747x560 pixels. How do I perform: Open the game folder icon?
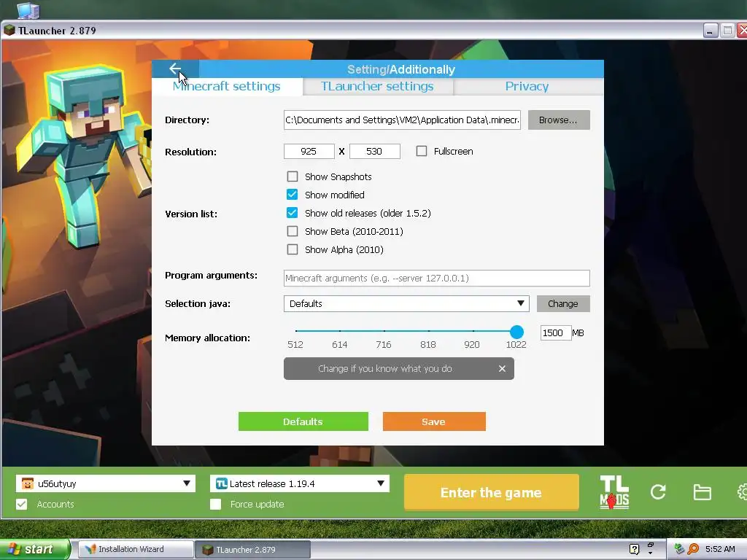click(x=702, y=492)
